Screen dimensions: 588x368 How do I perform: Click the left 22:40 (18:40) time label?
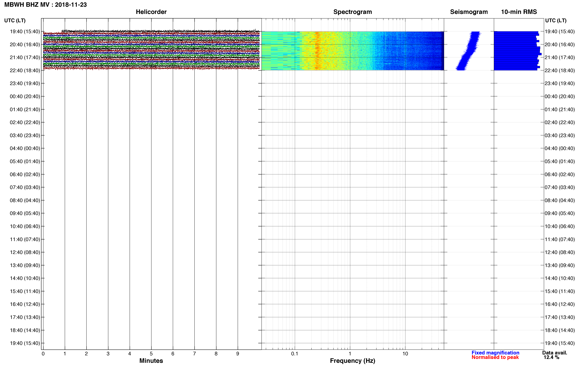pyautogui.click(x=25, y=71)
